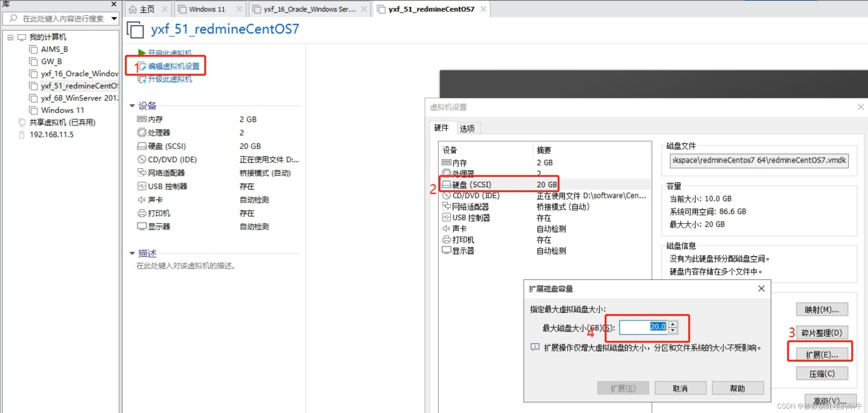
Task: Click the up arrow of the disk size stepper
Action: click(673, 324)
